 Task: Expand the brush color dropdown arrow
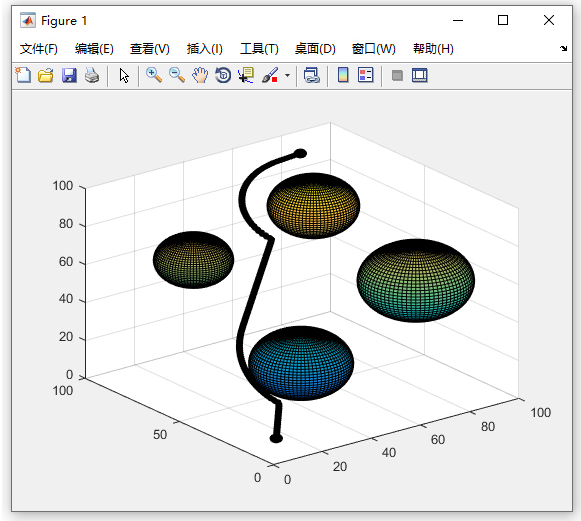point(287,76)
